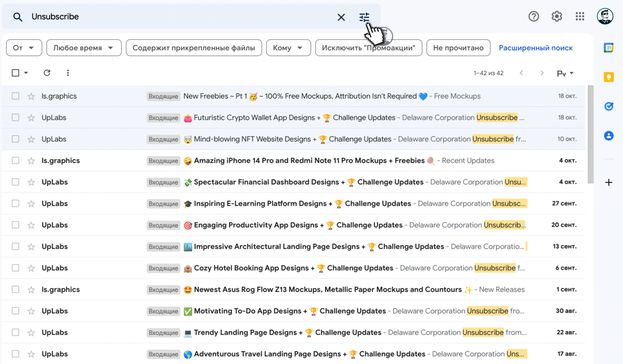Viewport: 623px width, 364px height.
Task: Toggle the 'Исключить "Промоакции"' filter chip
Action: pyautogui.click(x=369, y=48)
